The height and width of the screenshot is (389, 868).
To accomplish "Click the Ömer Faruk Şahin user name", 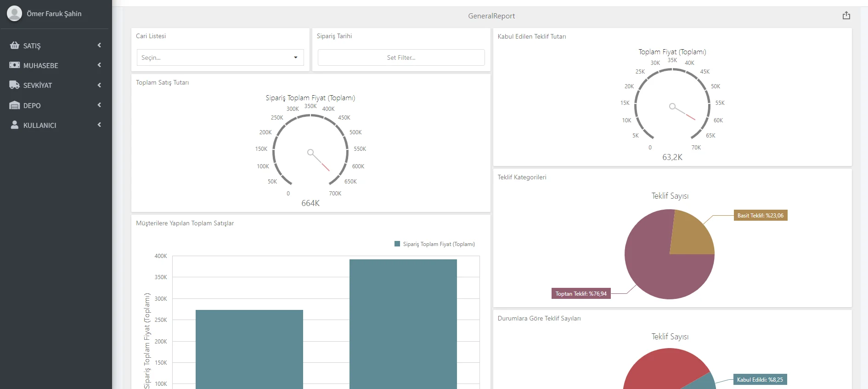I will (x=54, y=14).
